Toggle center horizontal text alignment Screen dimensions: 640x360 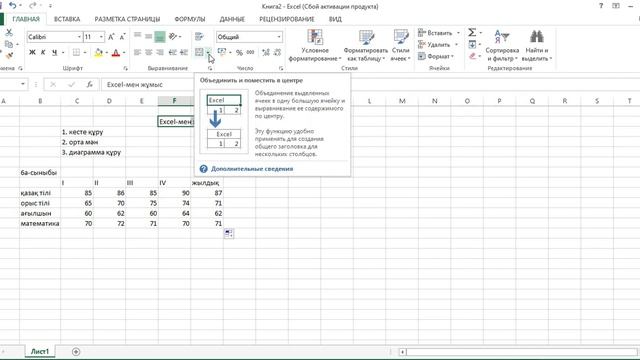pos(149,52)
